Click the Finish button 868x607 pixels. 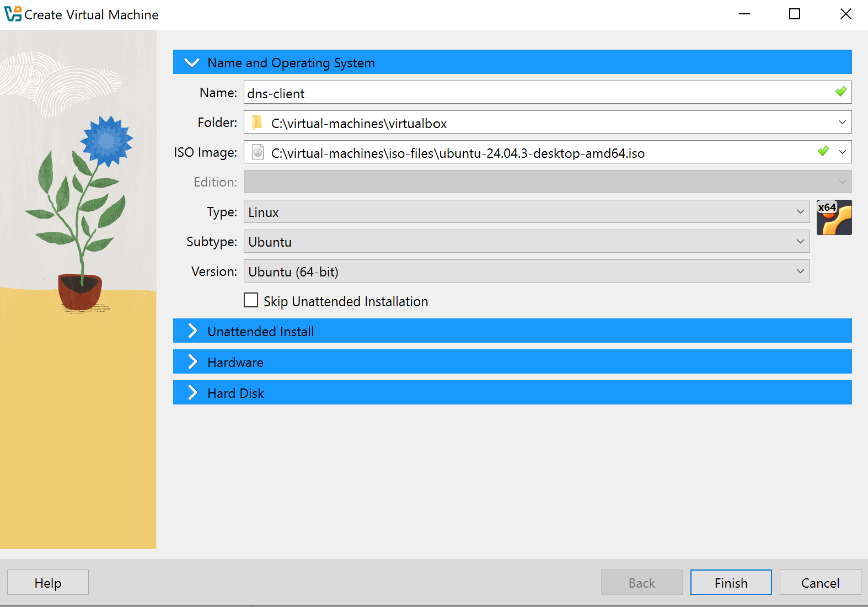click(x=731, y=583)
